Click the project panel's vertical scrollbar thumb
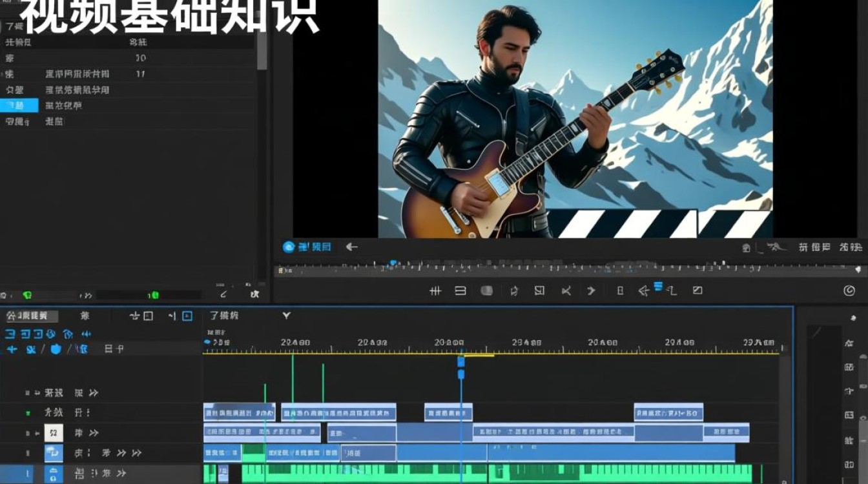This screenshot has width=868, height=484. pos(262,50)
